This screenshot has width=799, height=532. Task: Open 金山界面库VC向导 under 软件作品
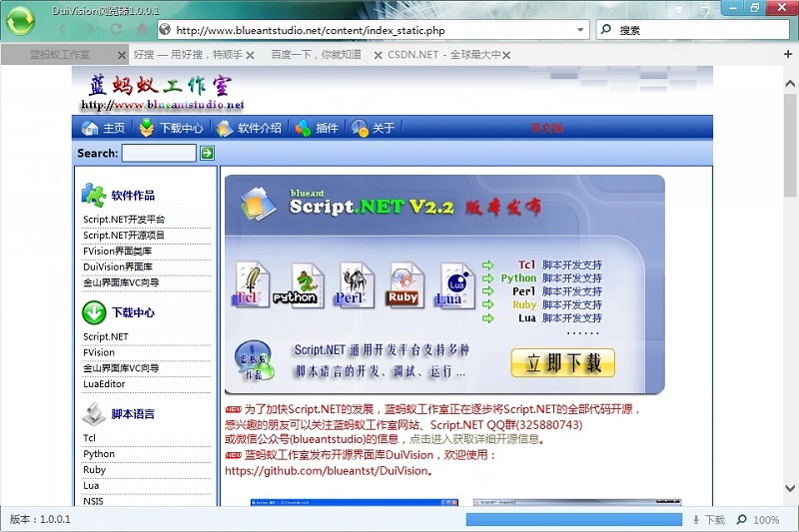121,282
